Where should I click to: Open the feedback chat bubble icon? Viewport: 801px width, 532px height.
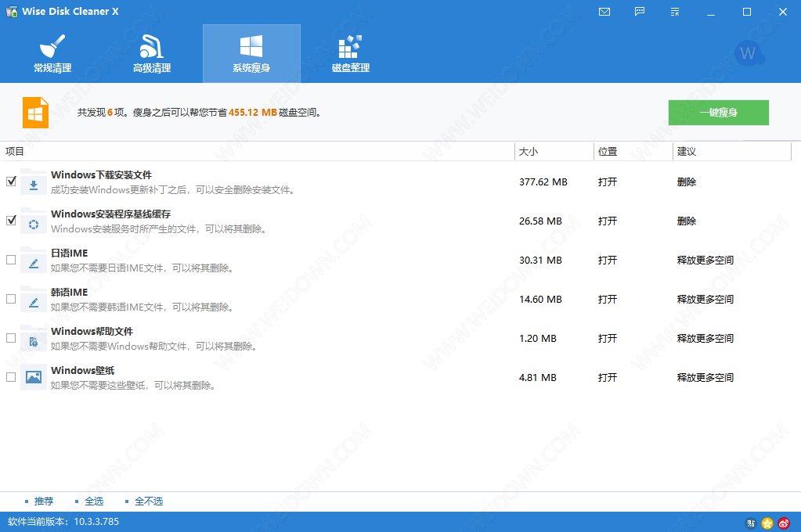tap(640, 11)
